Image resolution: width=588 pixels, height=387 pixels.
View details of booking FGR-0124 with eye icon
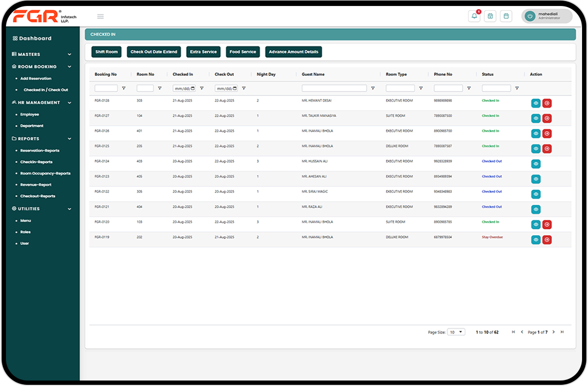point(536,164)
